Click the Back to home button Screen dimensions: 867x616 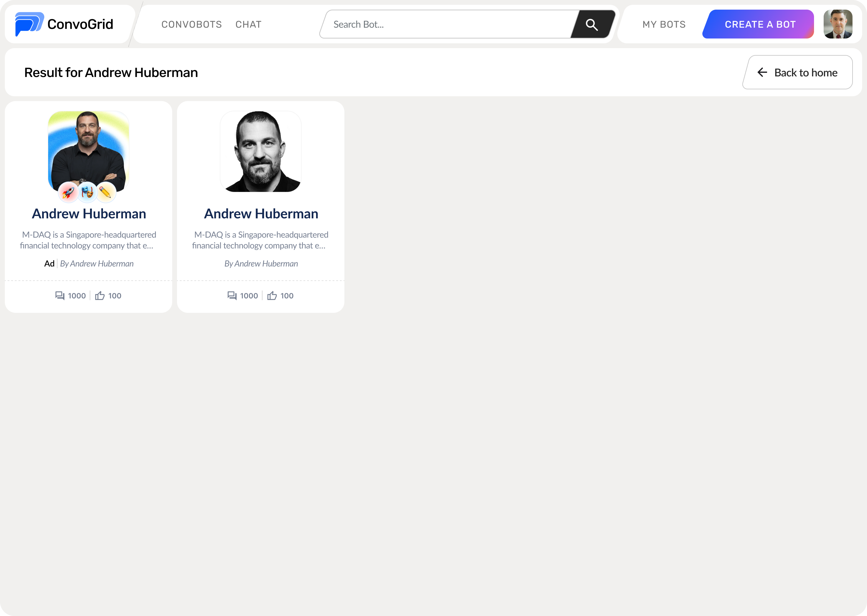(x=797, y=72)
